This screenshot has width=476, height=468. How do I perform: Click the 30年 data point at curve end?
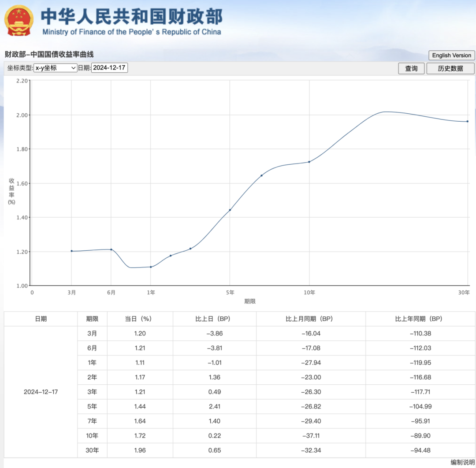(468, 121)
